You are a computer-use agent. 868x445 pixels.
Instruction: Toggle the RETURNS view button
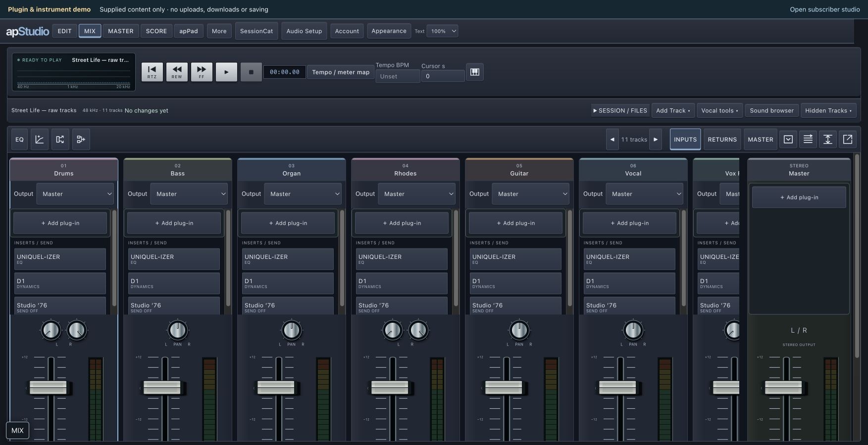(722, 140)
